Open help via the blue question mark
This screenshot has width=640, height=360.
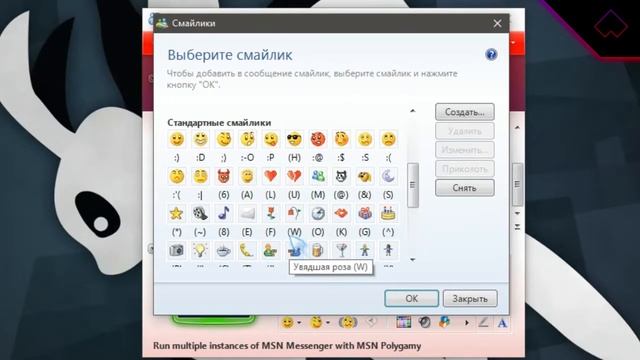point(491,54)
